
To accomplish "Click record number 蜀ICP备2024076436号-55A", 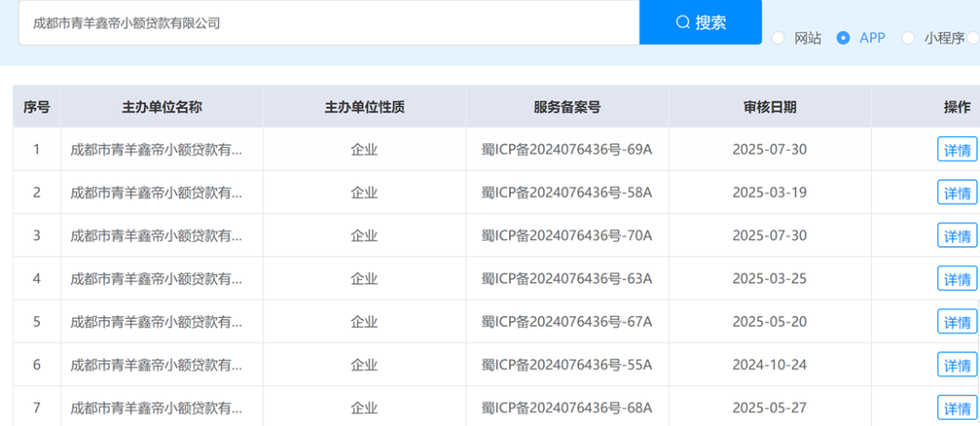I will point(567,365).
